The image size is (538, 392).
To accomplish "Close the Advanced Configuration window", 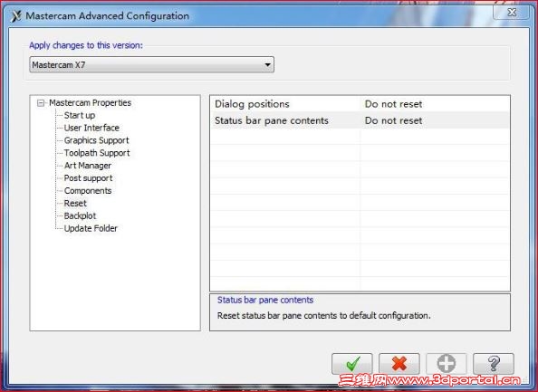I will click(512, 13).
